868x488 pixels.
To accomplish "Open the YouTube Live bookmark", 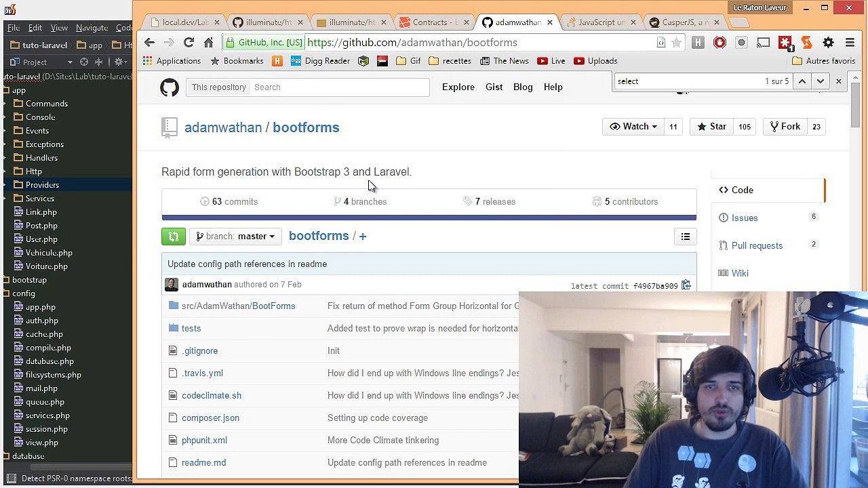I will click(551, 61).
